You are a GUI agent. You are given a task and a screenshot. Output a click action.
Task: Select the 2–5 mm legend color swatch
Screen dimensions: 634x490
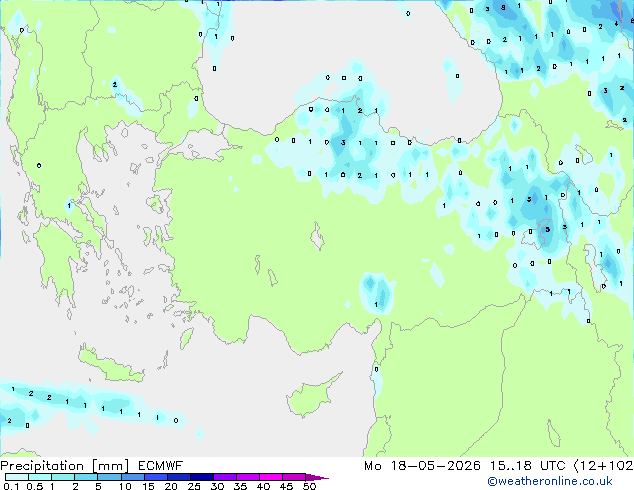[x=86, y=477]
